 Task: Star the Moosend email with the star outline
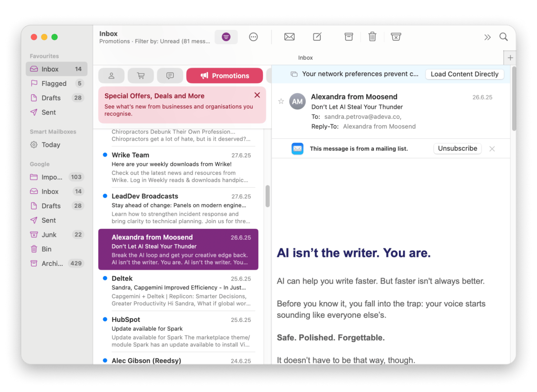coord(281,101)
